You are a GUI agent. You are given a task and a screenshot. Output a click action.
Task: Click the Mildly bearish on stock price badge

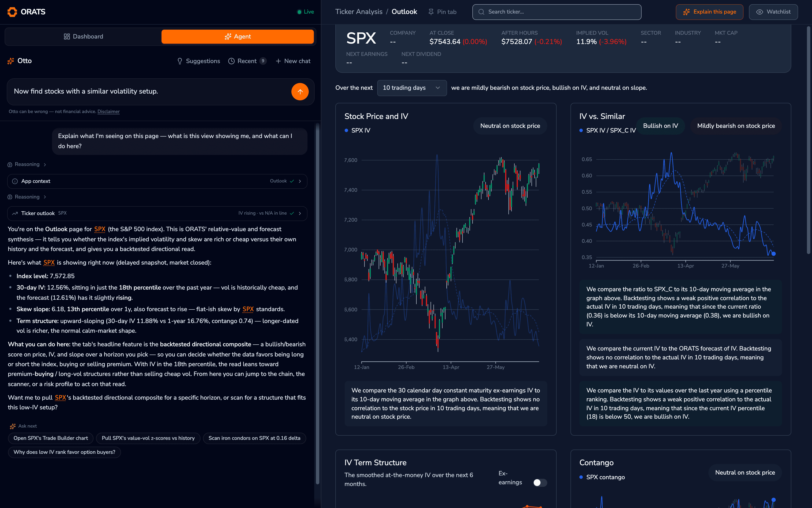(736, 126)
